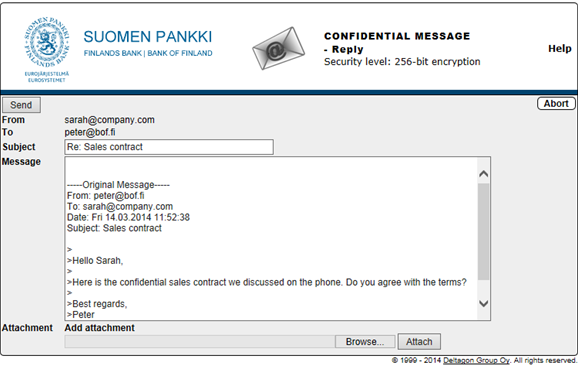Click the SUOMEN PANKKI title text

click(148, 37)
